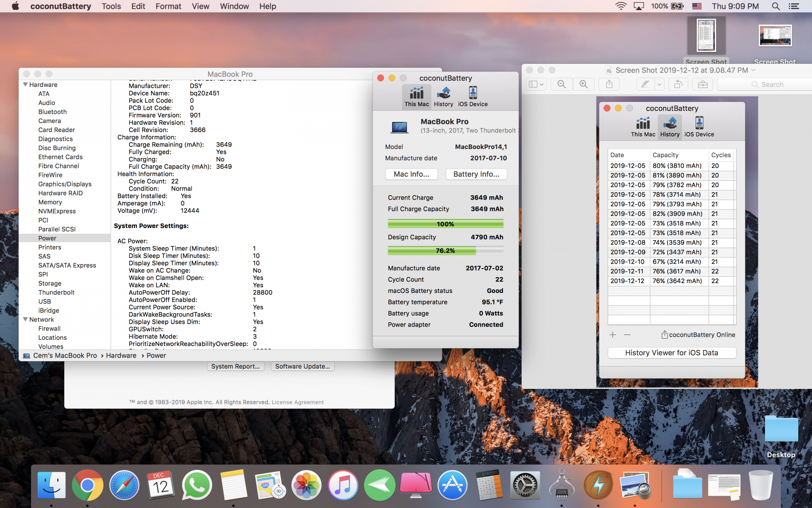Open Notification Center from menu bar
Screen dimensions: 812x508
[793, 6]
